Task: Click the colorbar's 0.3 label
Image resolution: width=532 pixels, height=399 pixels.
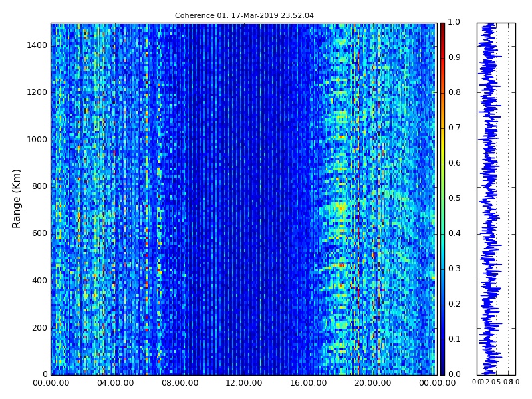Action: click(454, 269)
